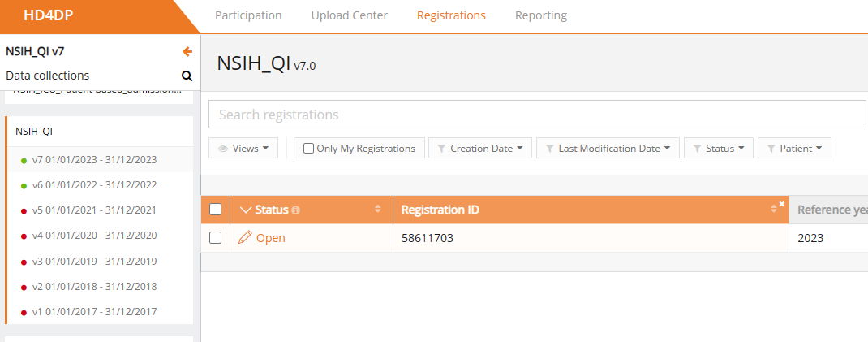This screenshot has width=868, height=342.
Task: Tick the select-all checkbox in the table header
Action: click(x=215, y=210)
